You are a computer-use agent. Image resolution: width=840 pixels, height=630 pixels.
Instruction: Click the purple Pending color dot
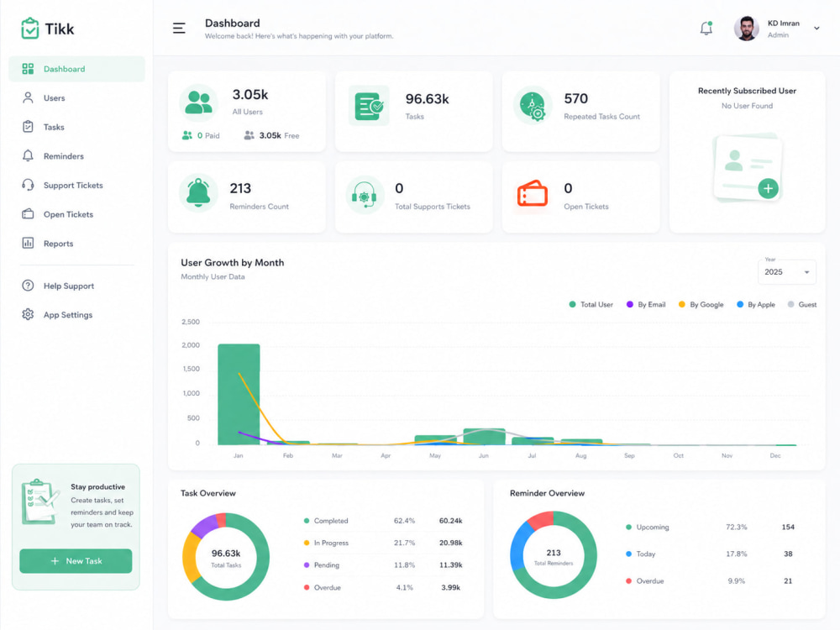307,565
